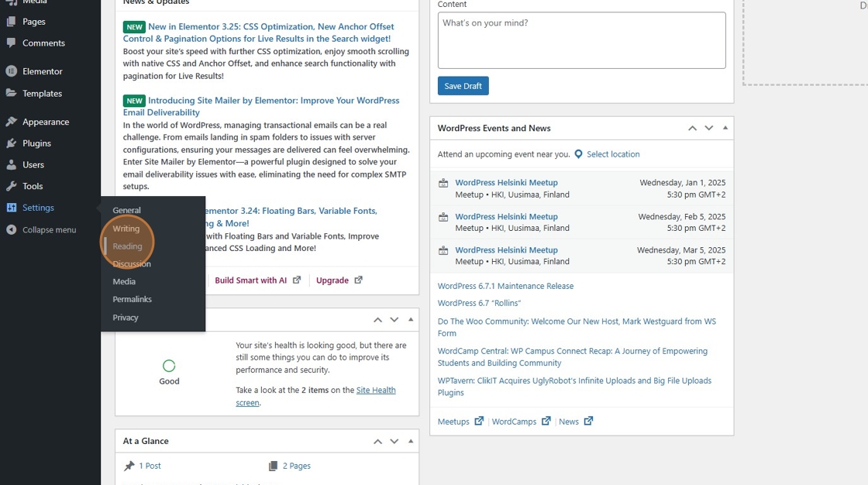The width and height of the screenshot is (868, 485).
Task: Click the Settings sliders icon
Action: [x=11, y=208]
